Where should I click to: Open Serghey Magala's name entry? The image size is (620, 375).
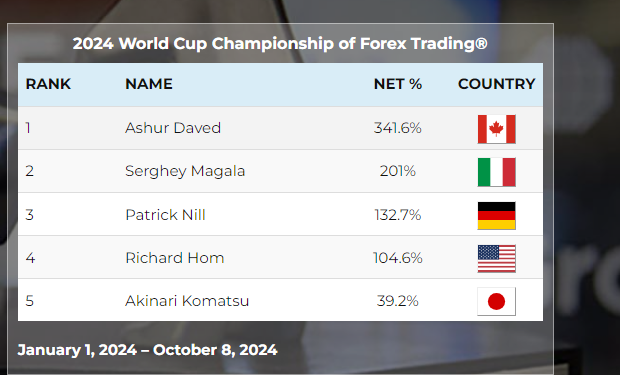(185, 171)
